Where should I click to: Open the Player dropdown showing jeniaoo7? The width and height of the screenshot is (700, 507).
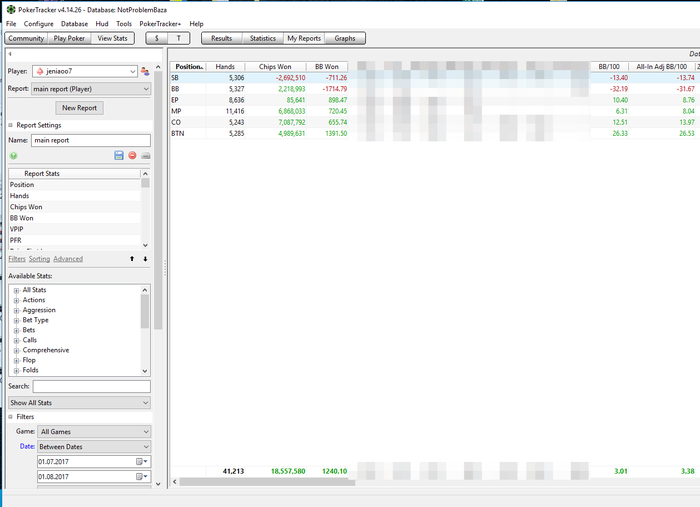click(x=84, y=71)
